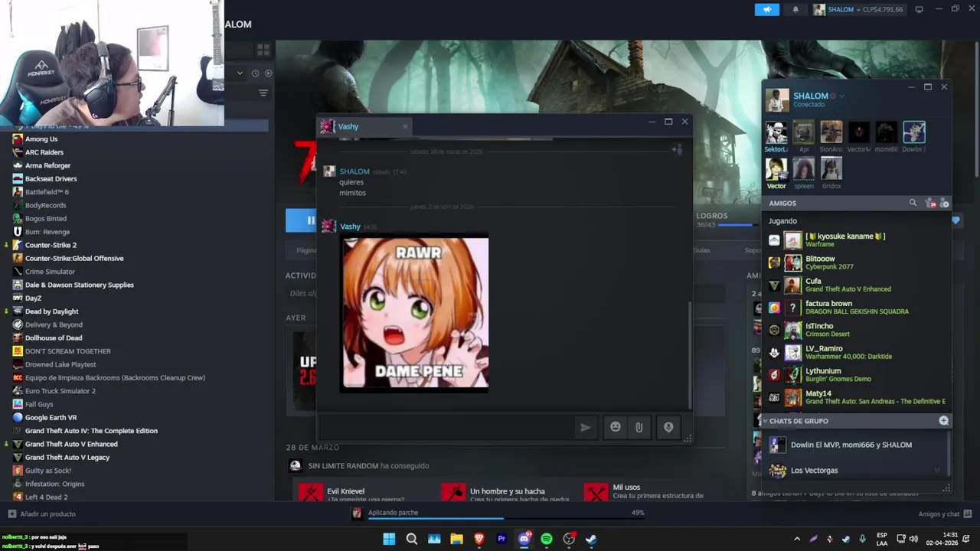Click the attach file paperclip in chat
The image size is (980, 551).
click(639, 427)
